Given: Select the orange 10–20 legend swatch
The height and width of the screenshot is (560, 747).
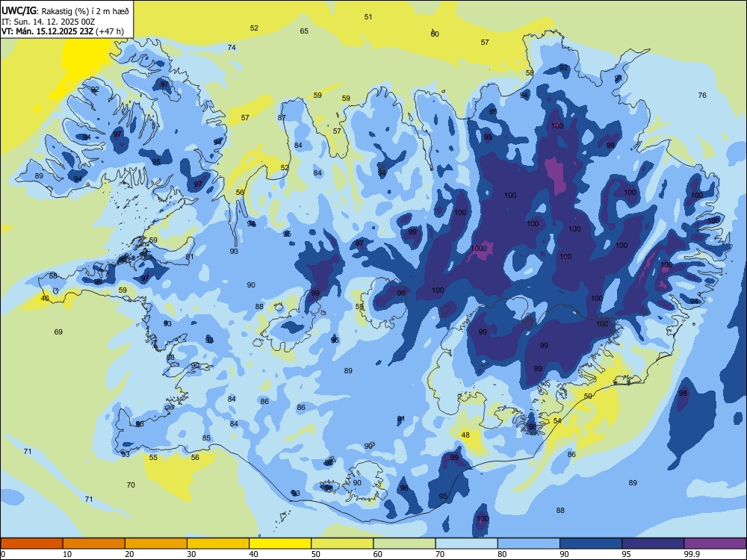Looking at the screenshot, I should 94,544.
